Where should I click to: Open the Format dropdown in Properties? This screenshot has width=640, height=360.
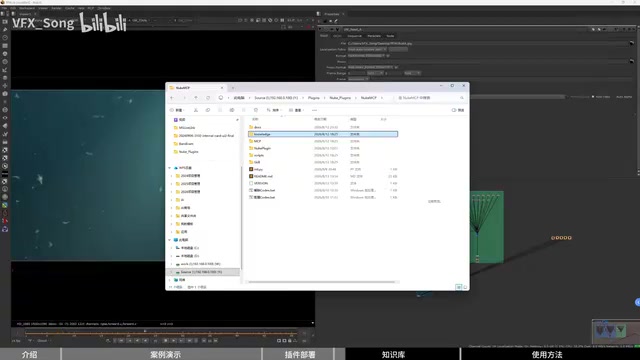[367, 56]
